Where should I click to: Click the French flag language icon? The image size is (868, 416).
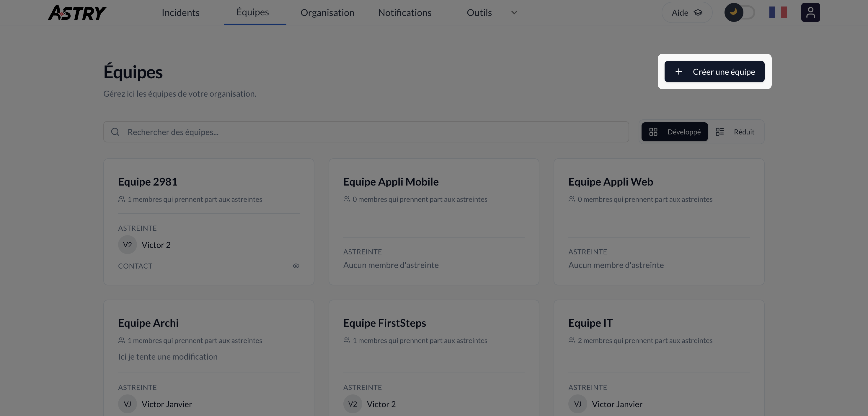[778, 12]
